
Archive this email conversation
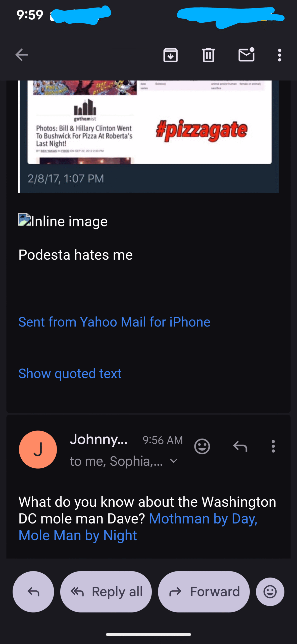click(170, 55)
